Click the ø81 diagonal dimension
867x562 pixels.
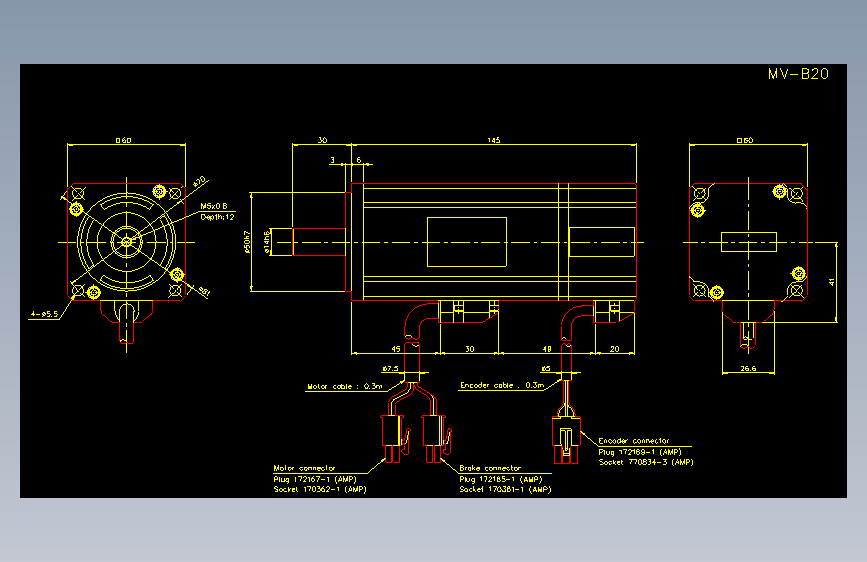coord(204,290)
